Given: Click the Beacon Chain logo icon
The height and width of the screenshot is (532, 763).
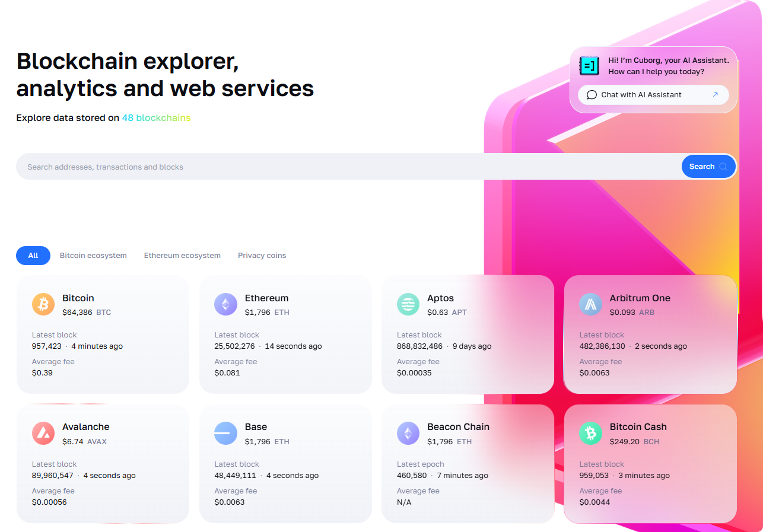Looking at the screenshot, I should pos(408,434).
